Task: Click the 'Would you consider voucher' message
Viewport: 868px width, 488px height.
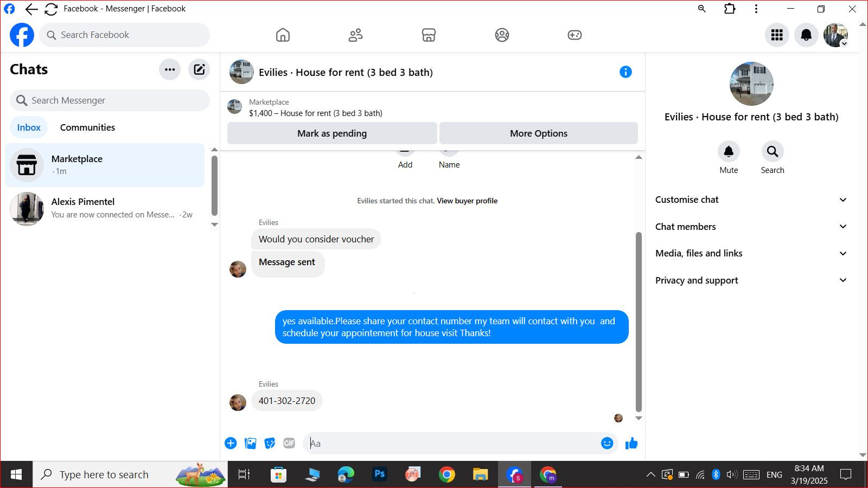Action: tap(316, 239)
